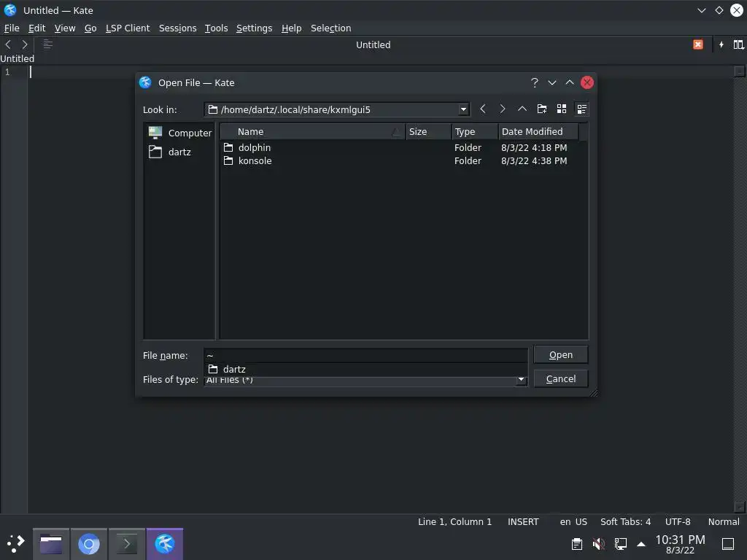Open the Selection menu
The height and width of the screenshot is (560, 747).
[x=330, y=28]
